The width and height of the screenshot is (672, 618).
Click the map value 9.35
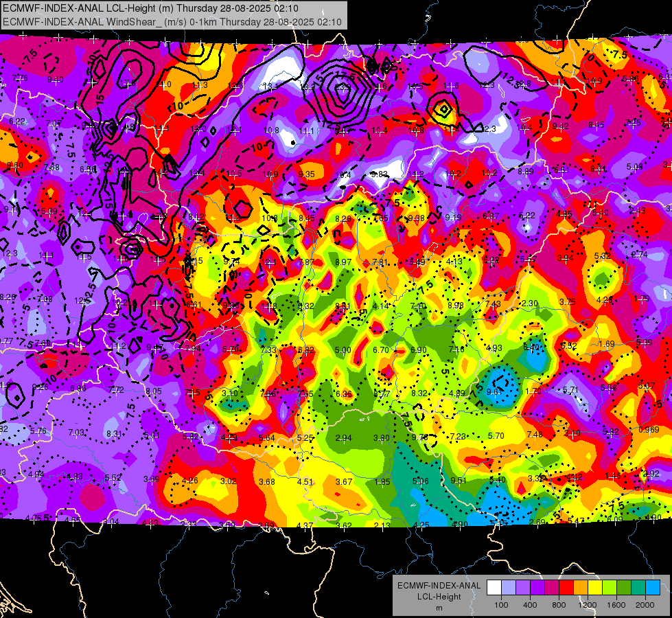306,174
